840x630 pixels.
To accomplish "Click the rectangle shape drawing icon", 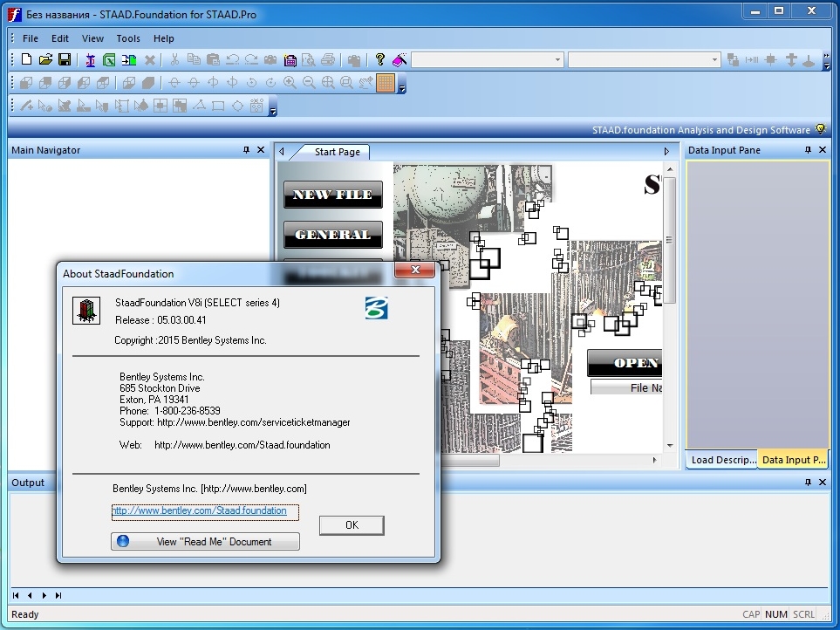I will (218, 106).
